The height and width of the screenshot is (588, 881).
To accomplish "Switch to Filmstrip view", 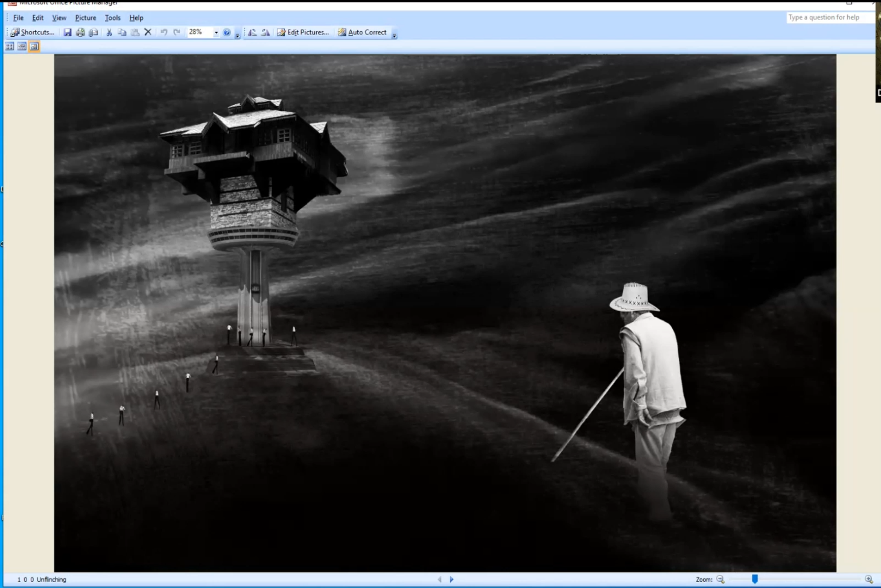I will coord(22,46).
